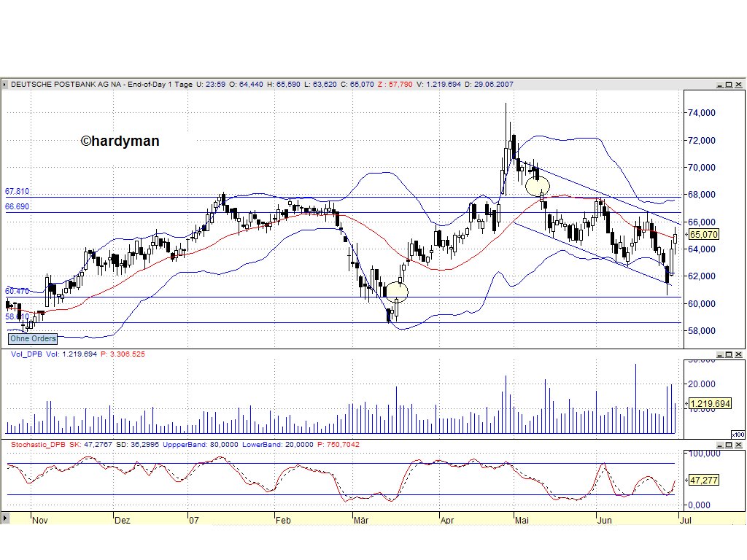Click "Jul" on the date axis
The height and width of the screenshot is (560, 747).
pos(686,521)
